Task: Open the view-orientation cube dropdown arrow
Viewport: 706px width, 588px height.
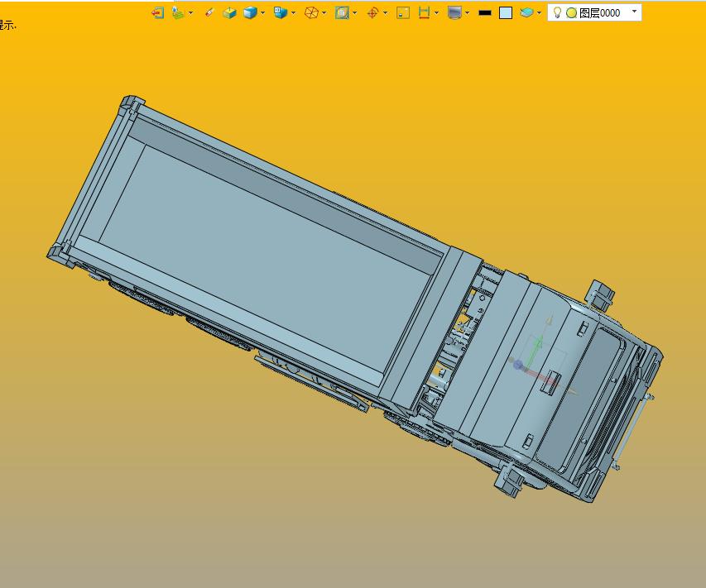Action: [x=294, y=13]
